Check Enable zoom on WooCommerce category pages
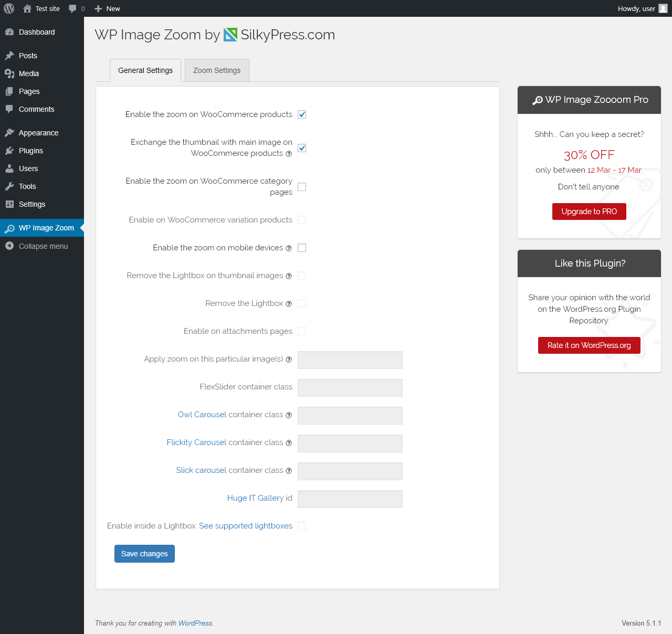This screenshot has height=634, width=672. coord(302,187)
